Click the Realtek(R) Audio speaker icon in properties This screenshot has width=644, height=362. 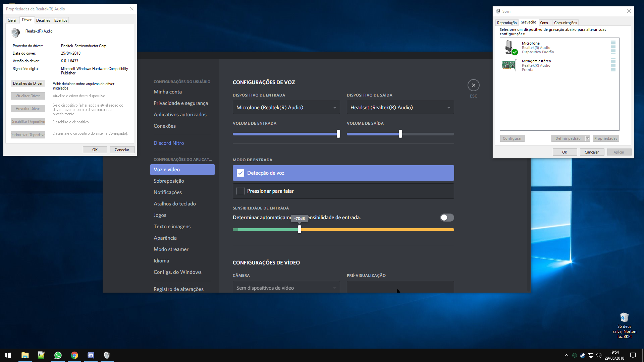point(15,33)
